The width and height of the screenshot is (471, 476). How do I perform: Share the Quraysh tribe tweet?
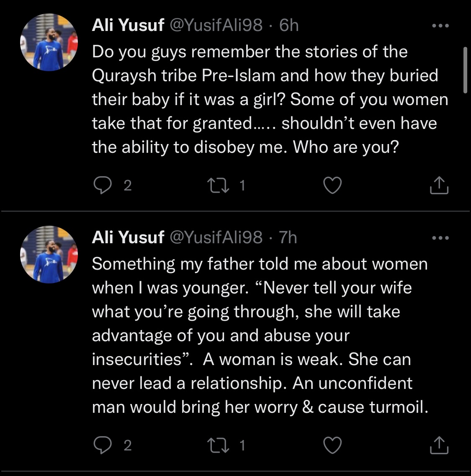[439, 185]
